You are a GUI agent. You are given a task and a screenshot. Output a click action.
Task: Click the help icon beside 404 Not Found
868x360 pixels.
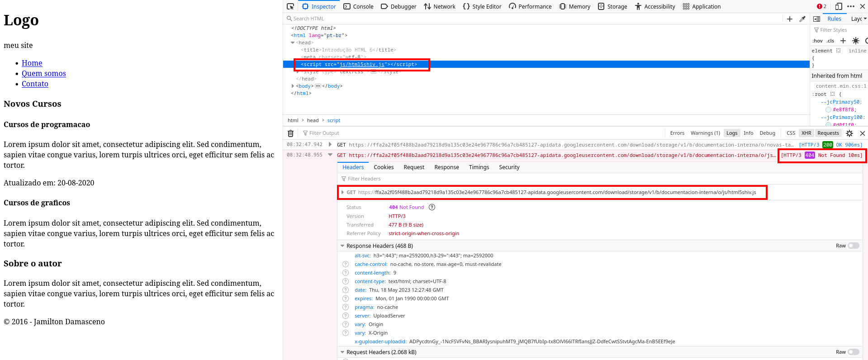pos(432,207)
